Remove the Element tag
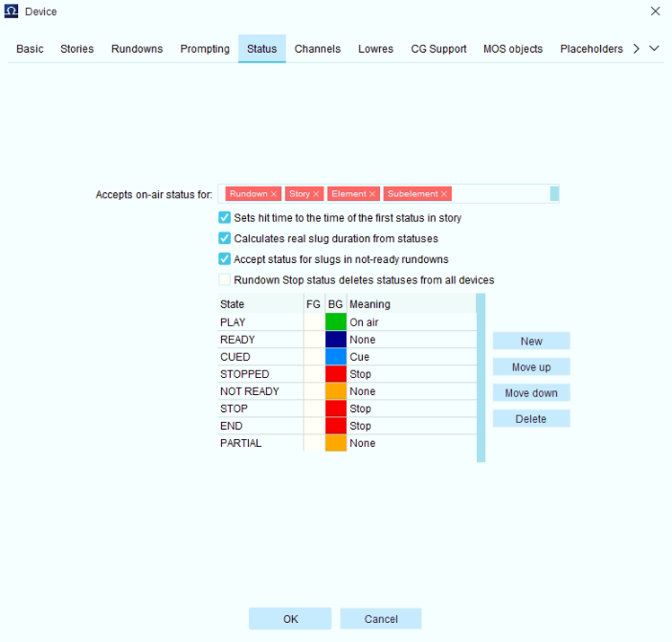The image size is (672, 642). [x=372, y=194]
